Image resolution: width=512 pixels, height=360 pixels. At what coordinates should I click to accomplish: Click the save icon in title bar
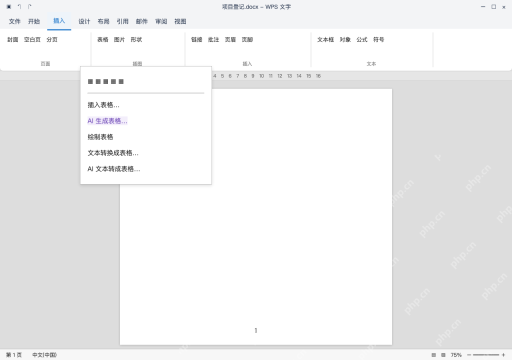point(9,7)
